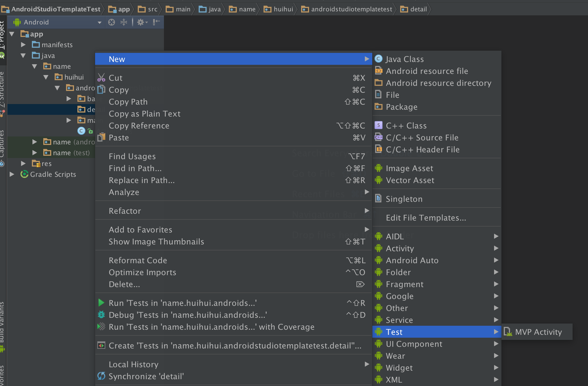Screen dimensions: 588x386
Task: Choose Show Image Thumbnails
Action: (233, 242)
